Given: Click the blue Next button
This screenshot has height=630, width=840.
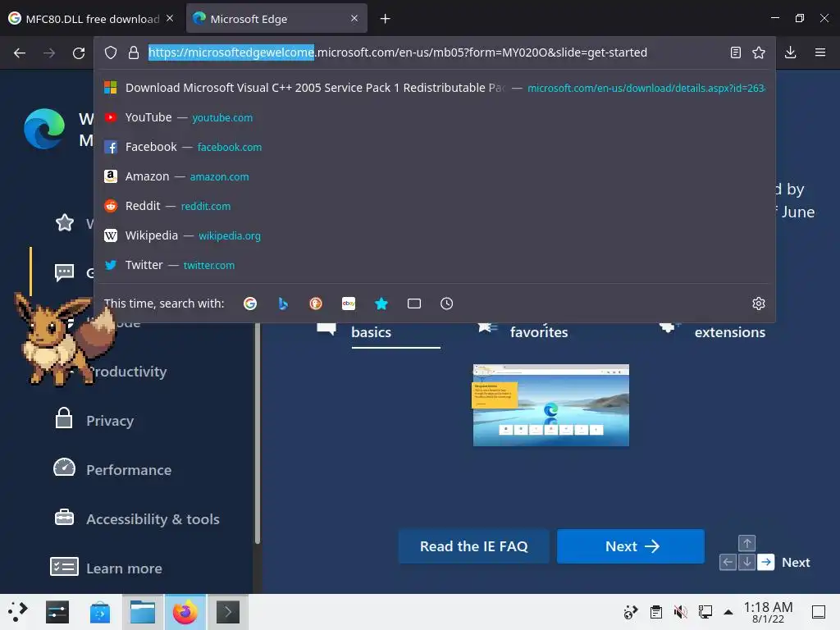Looking at the screenshot, I should tap(631, 546).
